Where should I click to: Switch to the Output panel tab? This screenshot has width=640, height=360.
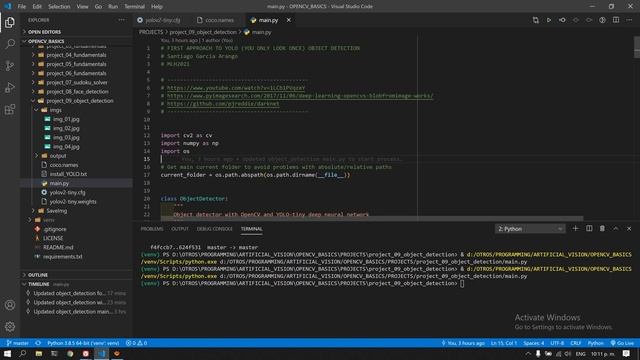(180, 229)
